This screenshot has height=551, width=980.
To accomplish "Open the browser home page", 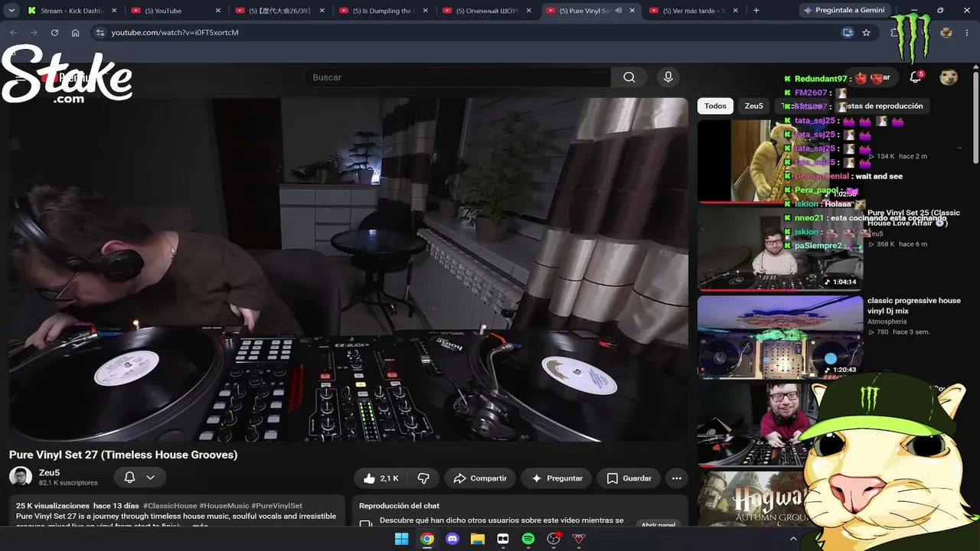I will [75, 33].
